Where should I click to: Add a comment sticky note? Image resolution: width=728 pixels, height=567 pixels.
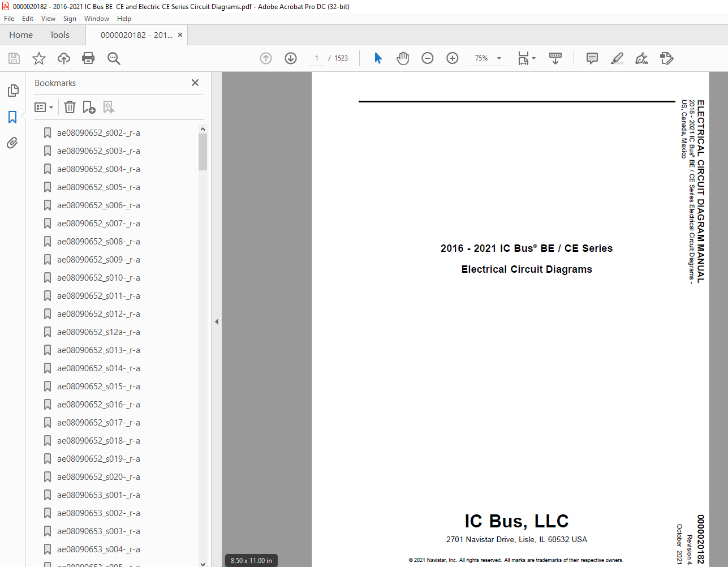pyautogui.click(x=592, y=58)
